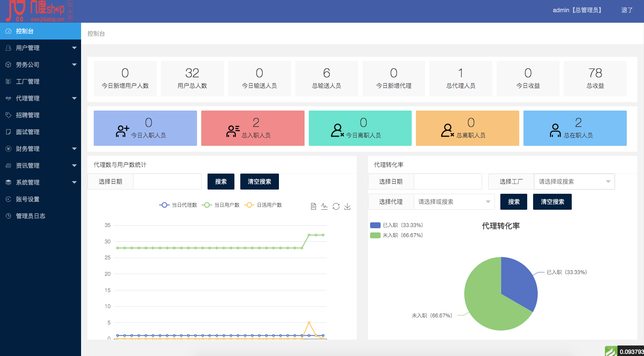Click the 搜索 button under 代理数与用户数统计
Image resolution: width=644 pixels, height=356 pixels.
click(221, 181)
